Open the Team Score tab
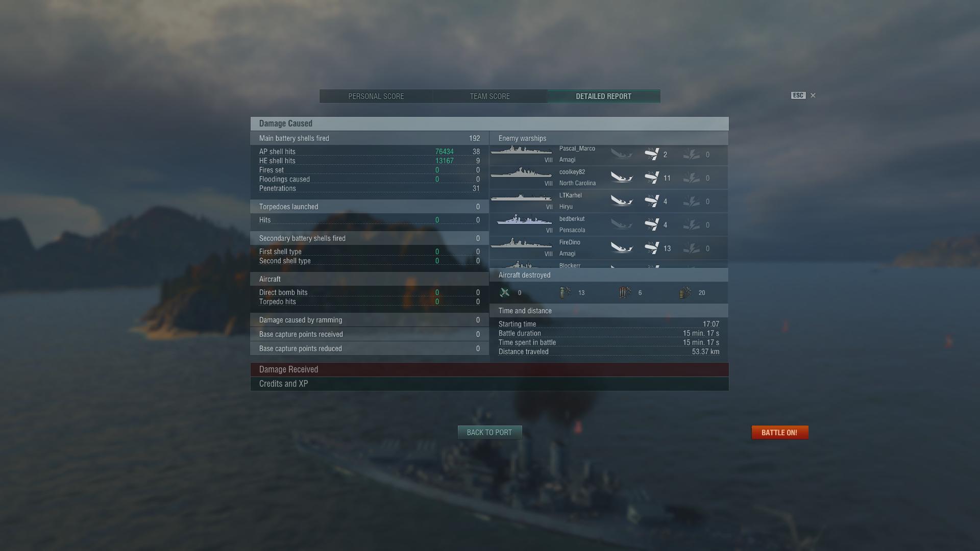The image size is (980, 551). (x=490, y=96)
